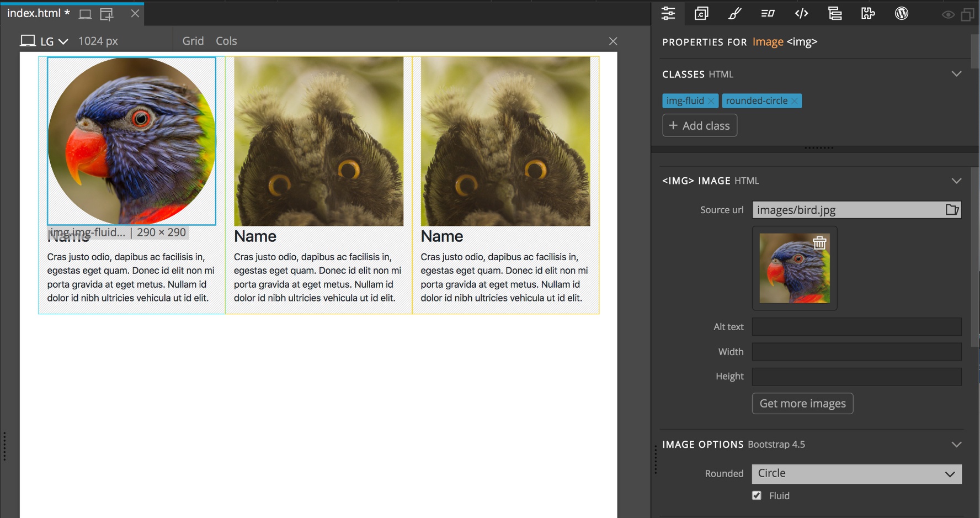Open the Element properties panel icon

pos(668,13)
